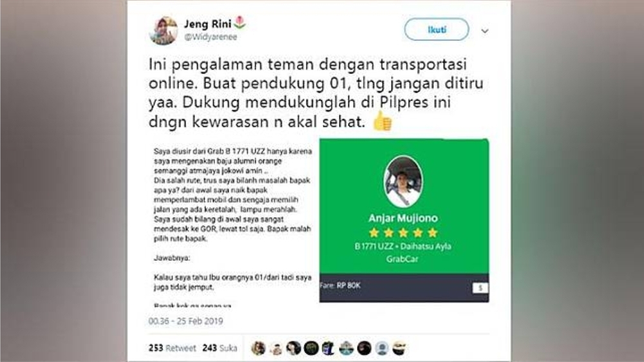This screenshot has width=644, height=362.
Task: Open the Jeng Rini display name link
Action: (208, 24)
